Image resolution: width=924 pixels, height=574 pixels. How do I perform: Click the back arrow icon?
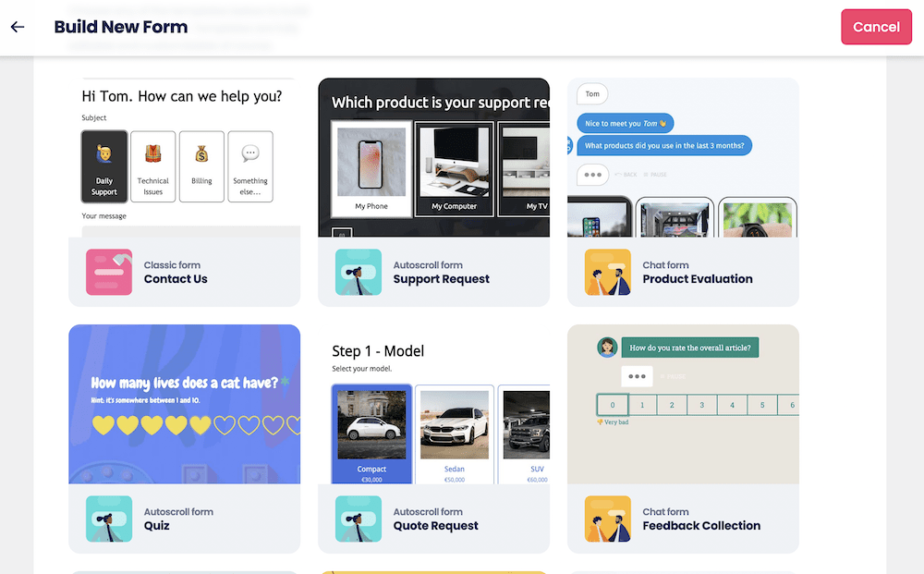[x=18, y=27]
